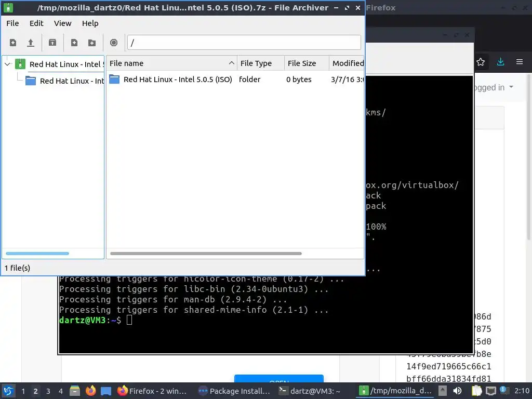Image resolution: width=532 pixels, height=399 pixels.
Task: Click the '0 bytes' file size cell
Action: coord(299,79)
